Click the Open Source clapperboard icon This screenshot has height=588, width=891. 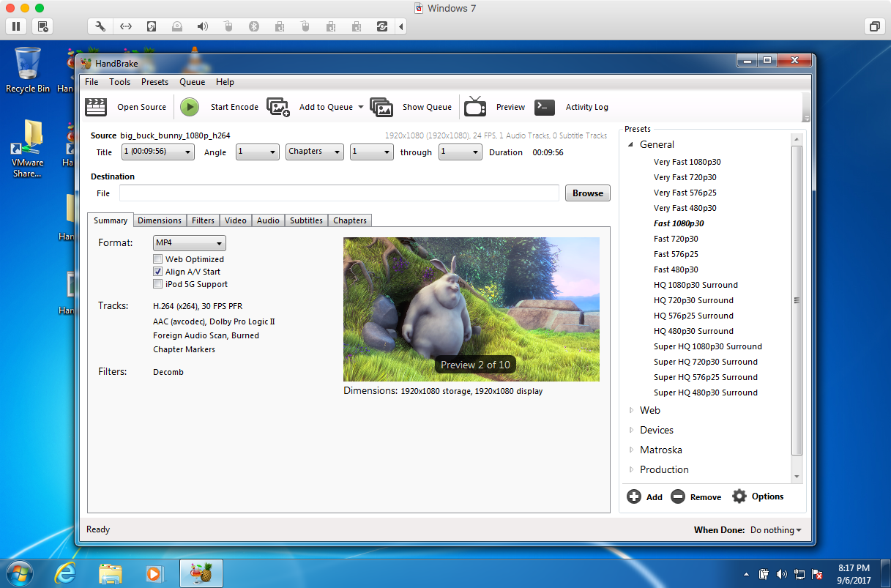pos(96,107)
